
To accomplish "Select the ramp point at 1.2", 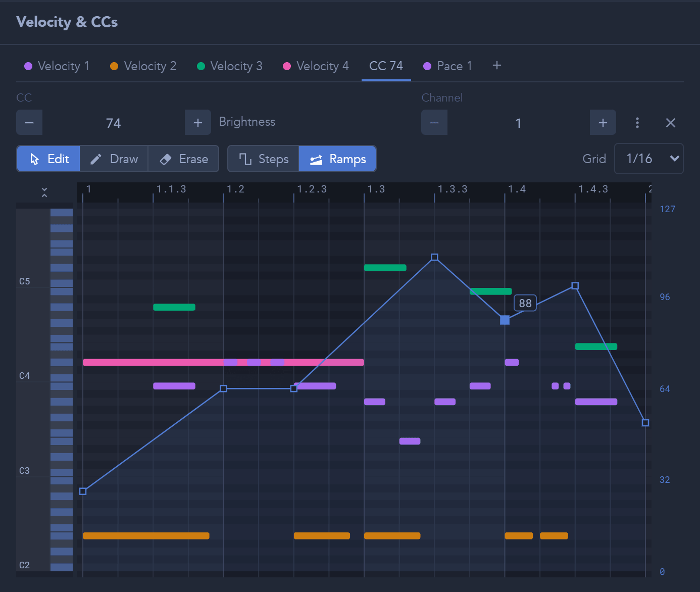I will pyautogui.click(x=223, y=388).
